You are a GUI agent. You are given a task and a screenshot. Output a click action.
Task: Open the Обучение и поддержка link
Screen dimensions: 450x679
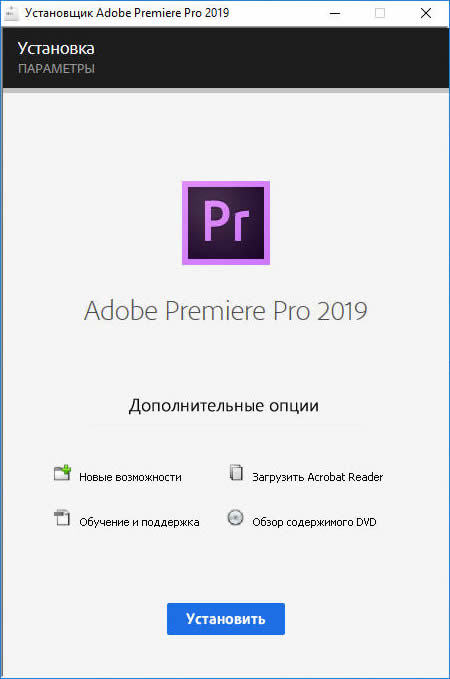[x=139, y=522]
